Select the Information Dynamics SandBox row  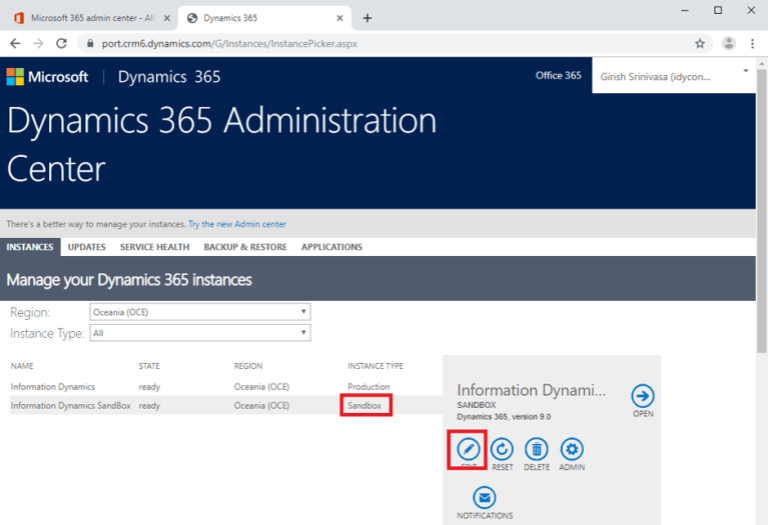tap(226, 406)
